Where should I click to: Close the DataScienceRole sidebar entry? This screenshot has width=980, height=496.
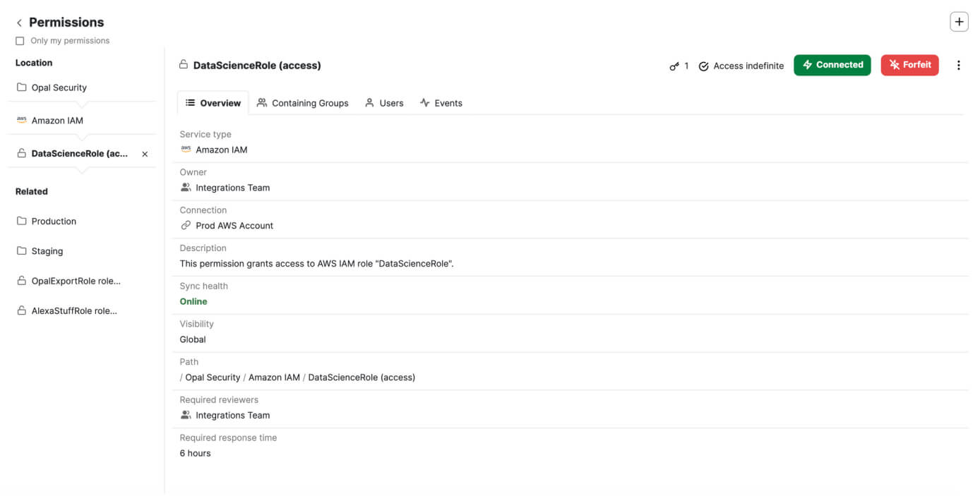(x=145, y=154)
